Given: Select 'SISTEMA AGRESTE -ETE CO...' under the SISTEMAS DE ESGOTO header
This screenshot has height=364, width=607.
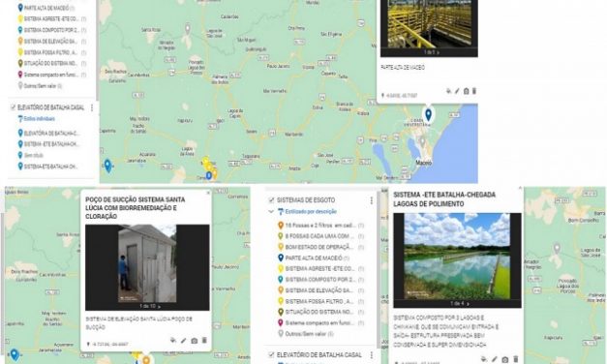Looking at the screenshot, I should [320, 269].
